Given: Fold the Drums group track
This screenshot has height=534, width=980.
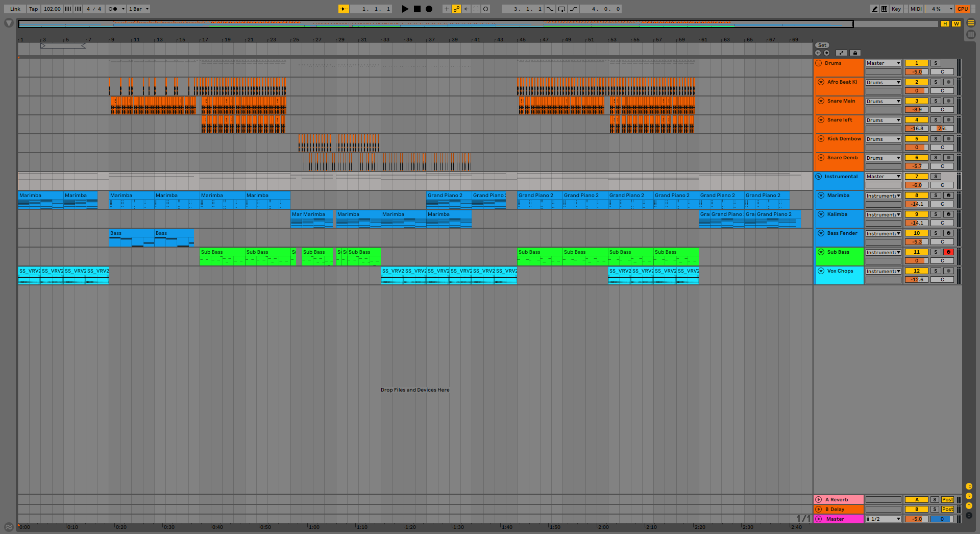Looking at the screenshot, I should 819,63.
